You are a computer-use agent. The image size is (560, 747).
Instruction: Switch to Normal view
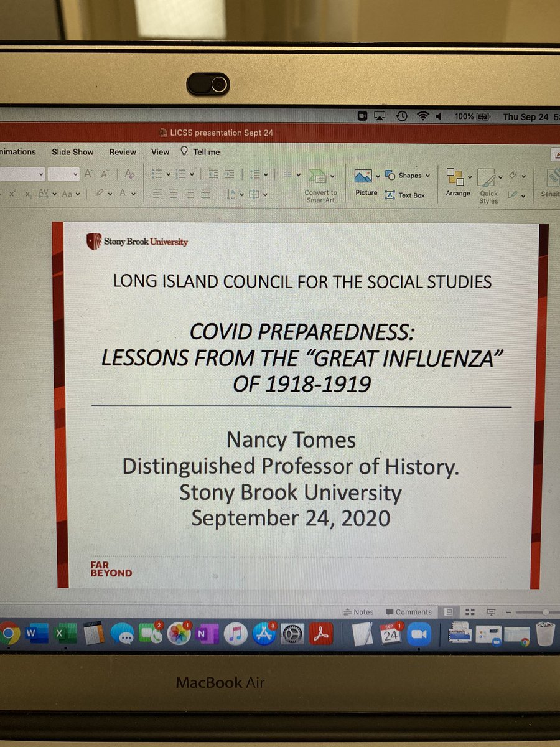tap(448, 612)
